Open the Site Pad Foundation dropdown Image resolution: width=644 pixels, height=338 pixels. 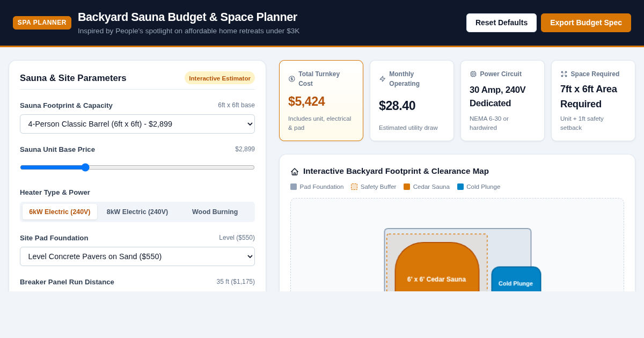click(x=137, y=256)
